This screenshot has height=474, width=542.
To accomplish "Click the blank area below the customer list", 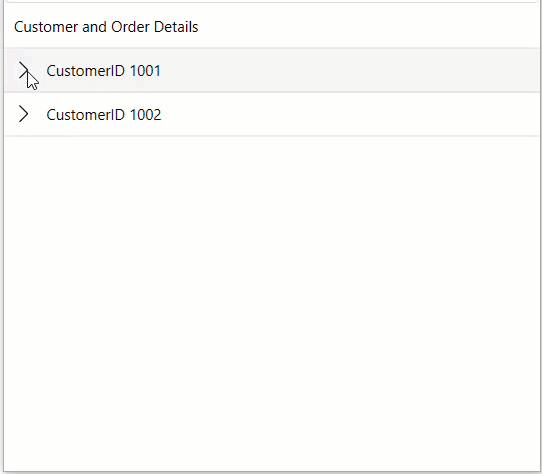I will pos(272,301).
